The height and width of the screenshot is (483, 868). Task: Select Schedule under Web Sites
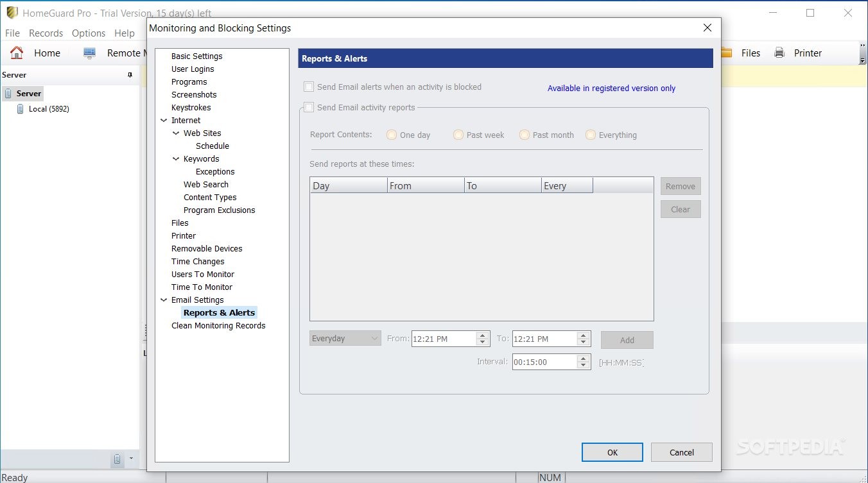pyautogui.click(x=213, y=146)
